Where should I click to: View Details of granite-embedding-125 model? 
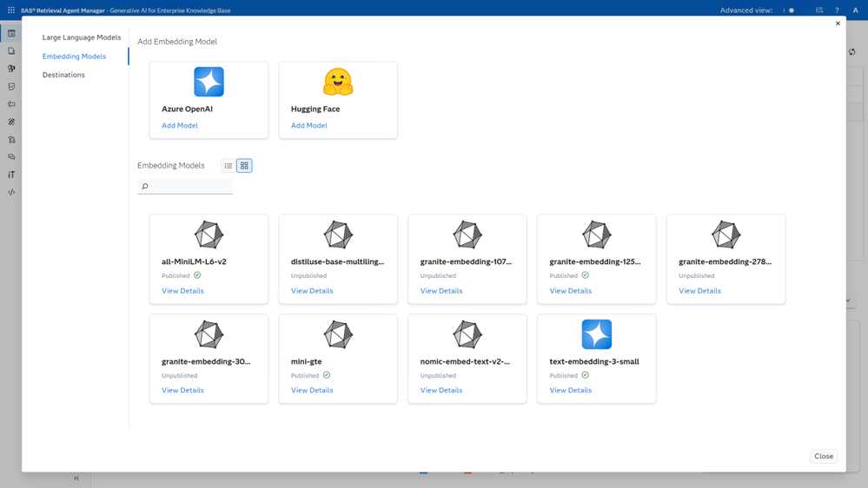pyautogui.click(x=571, y=291)
